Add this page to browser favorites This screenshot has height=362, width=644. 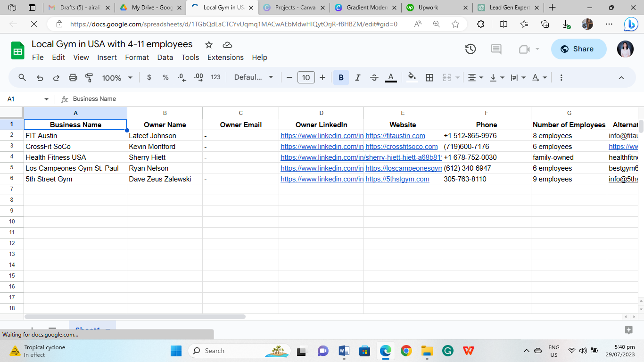point(455,24)
